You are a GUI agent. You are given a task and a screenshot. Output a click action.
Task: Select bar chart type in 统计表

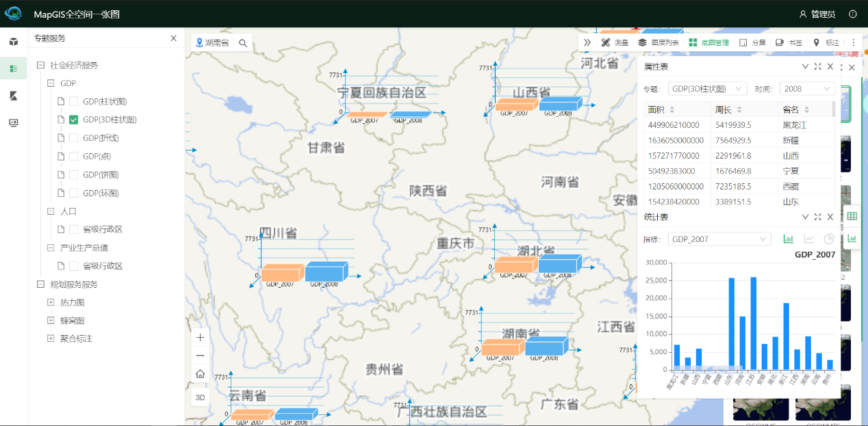789,239
